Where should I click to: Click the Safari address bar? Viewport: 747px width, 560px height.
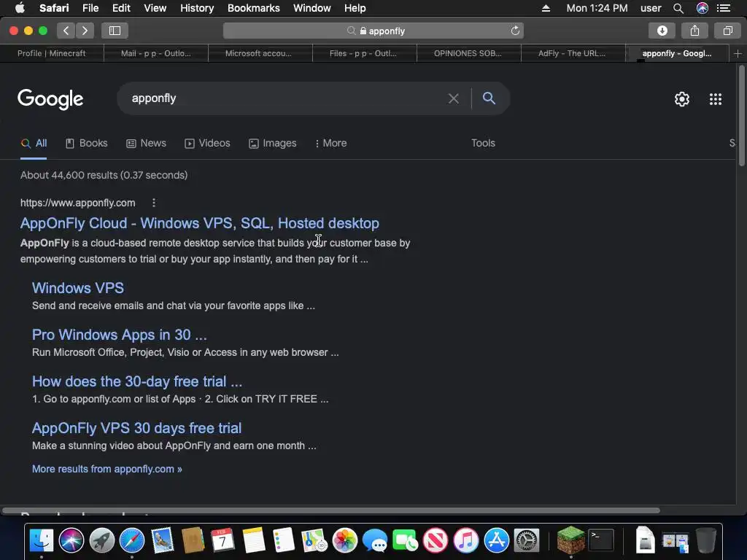pyautogui.click(x=373, y=31)
